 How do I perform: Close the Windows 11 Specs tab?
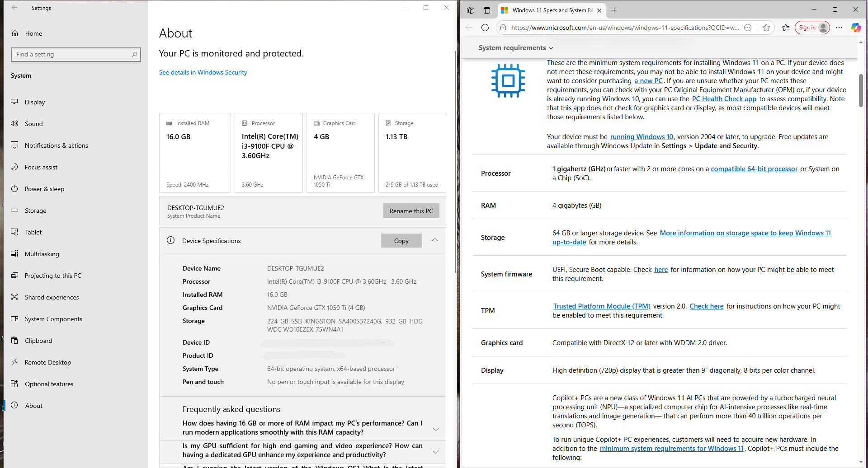coord(599,10)
